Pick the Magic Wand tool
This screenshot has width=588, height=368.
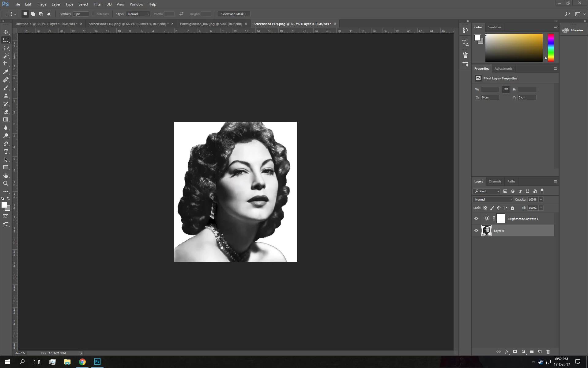6,56
